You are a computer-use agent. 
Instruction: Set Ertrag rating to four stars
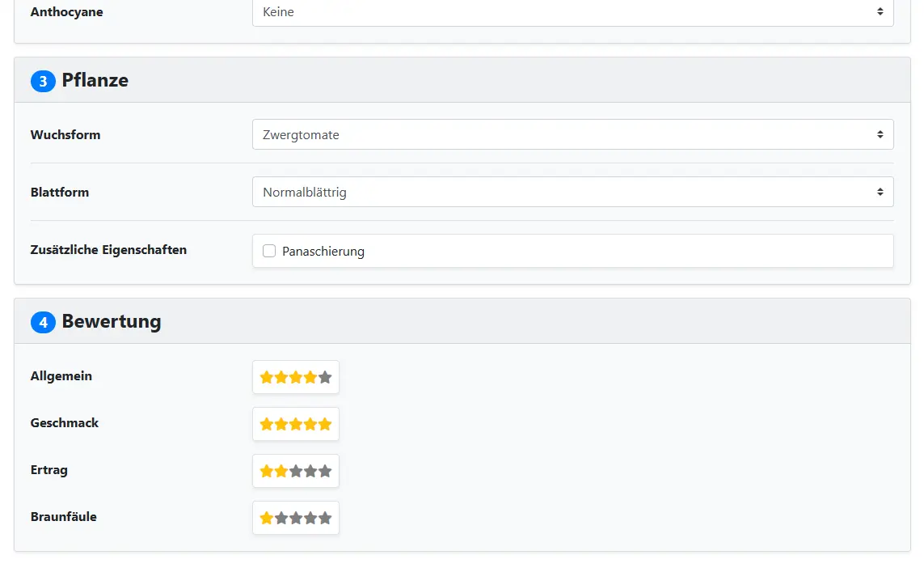(x=310, y=471)
